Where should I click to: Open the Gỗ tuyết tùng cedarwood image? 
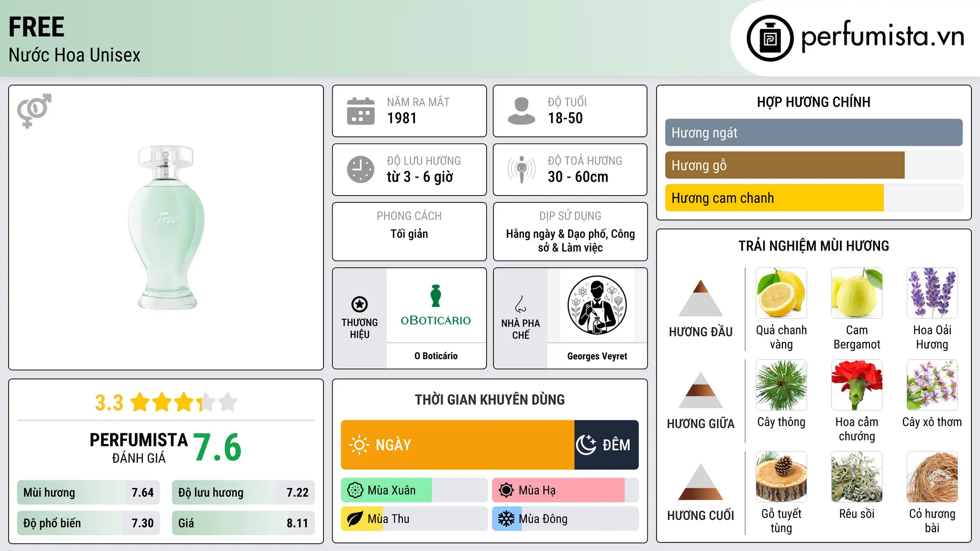[x=781, y=477]
